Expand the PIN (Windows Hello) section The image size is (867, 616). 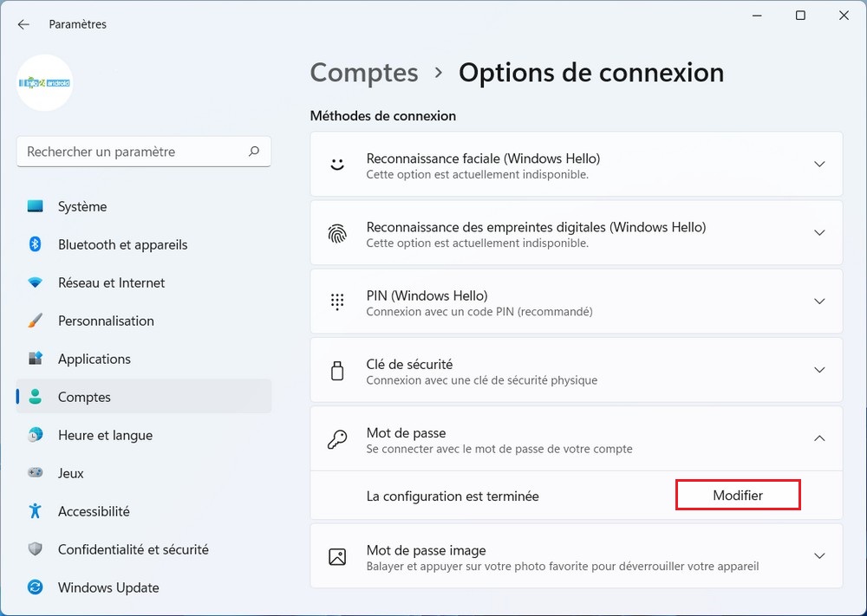point(819,301)
